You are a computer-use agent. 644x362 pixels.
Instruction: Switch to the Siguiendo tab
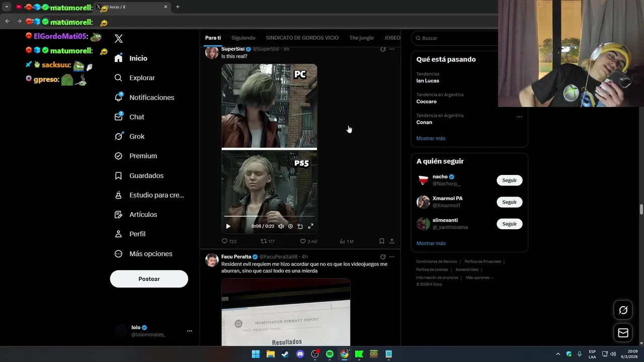pos(244,38)
